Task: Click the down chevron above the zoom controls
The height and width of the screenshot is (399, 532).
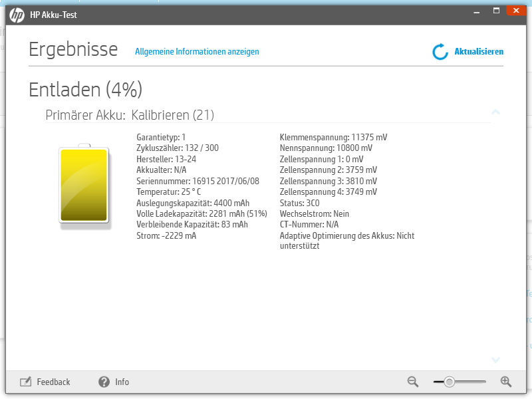Action: (495, 360)
